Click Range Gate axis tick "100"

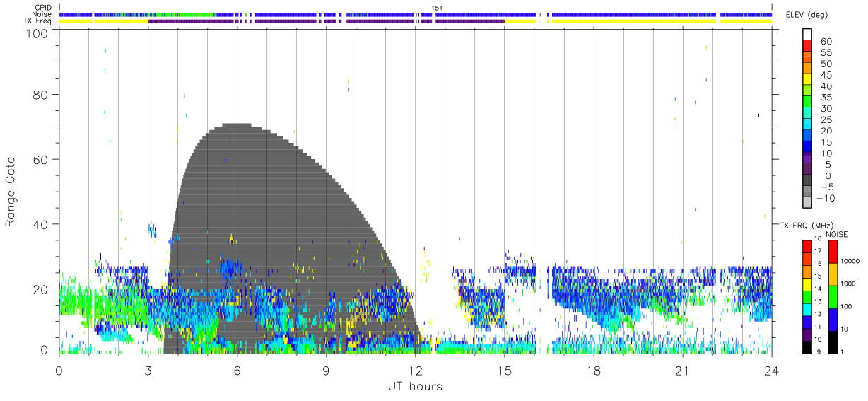[x=37, y=33]
